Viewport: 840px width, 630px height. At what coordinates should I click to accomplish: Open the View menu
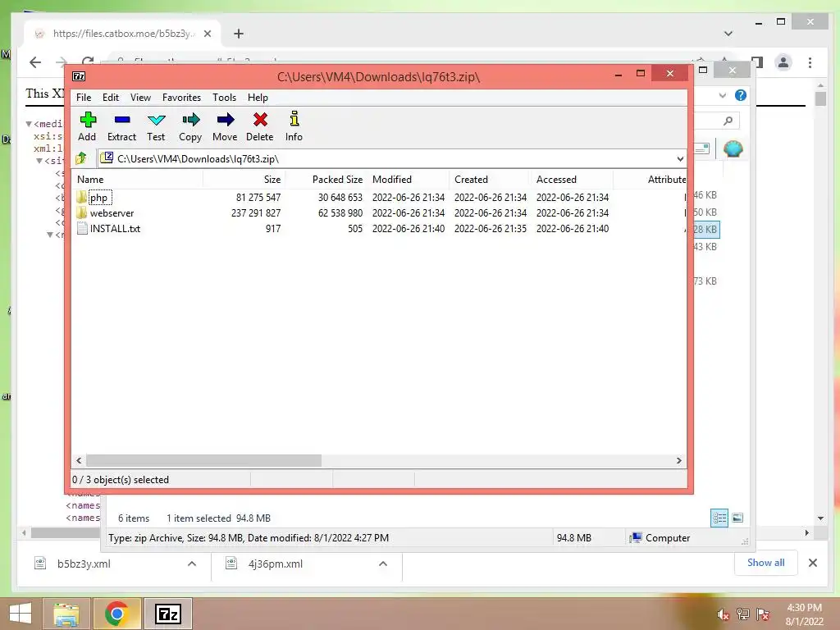point(140,98)
